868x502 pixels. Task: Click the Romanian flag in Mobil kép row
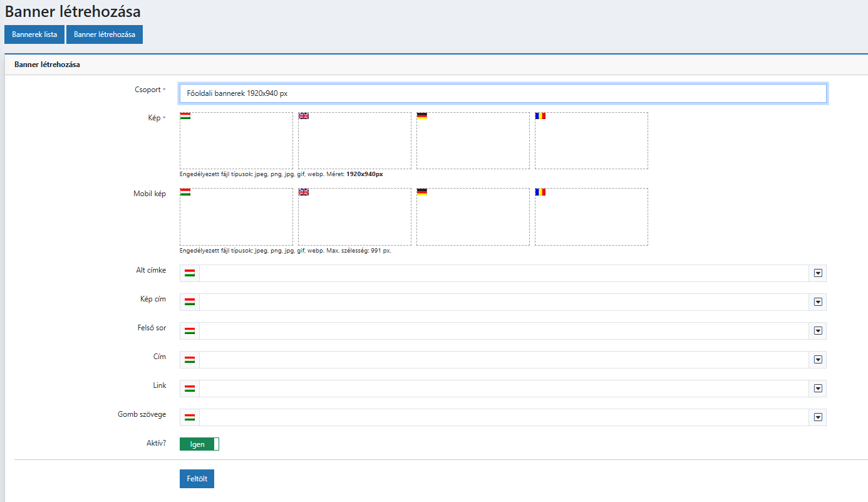[x=540, y=192]
